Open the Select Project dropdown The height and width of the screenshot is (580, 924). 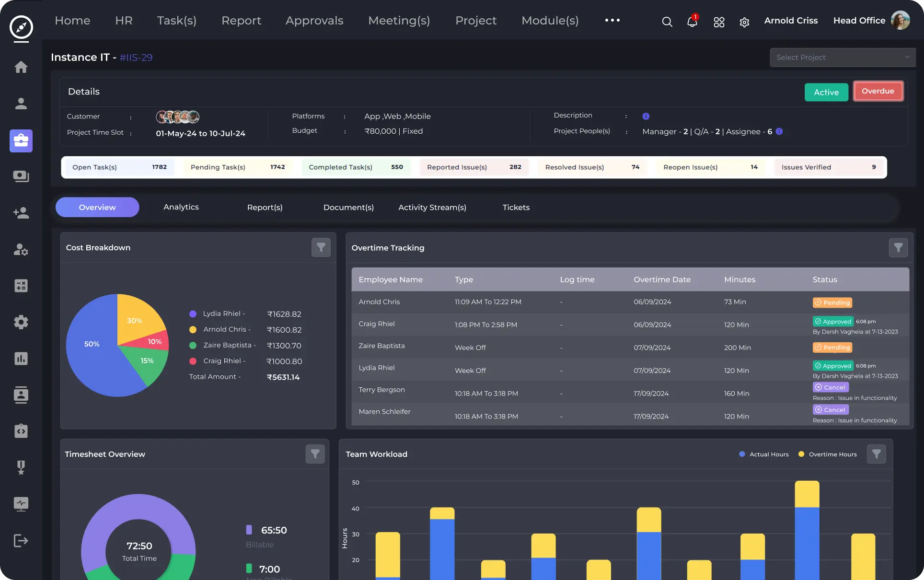842,58
